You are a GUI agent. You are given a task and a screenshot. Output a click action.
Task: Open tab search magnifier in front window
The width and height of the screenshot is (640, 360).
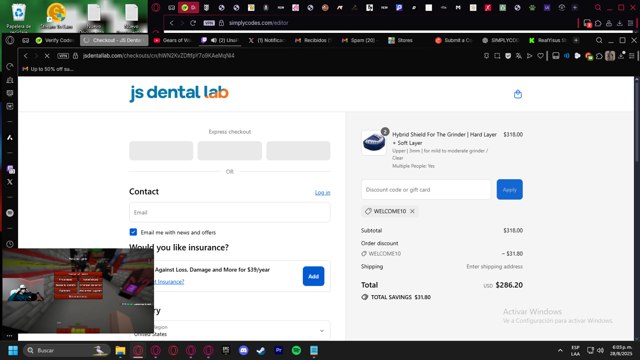point(599,40)
